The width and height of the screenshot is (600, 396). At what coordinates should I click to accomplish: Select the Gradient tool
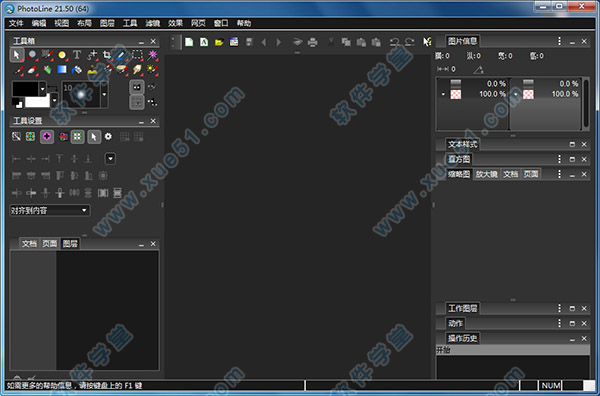pyautogui.click(x=62, y=70)
